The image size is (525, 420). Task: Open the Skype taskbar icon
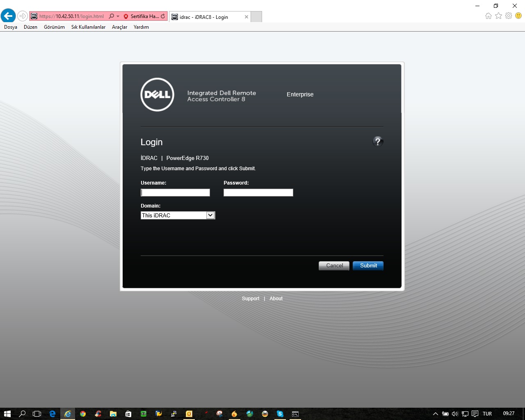(280, 414)
